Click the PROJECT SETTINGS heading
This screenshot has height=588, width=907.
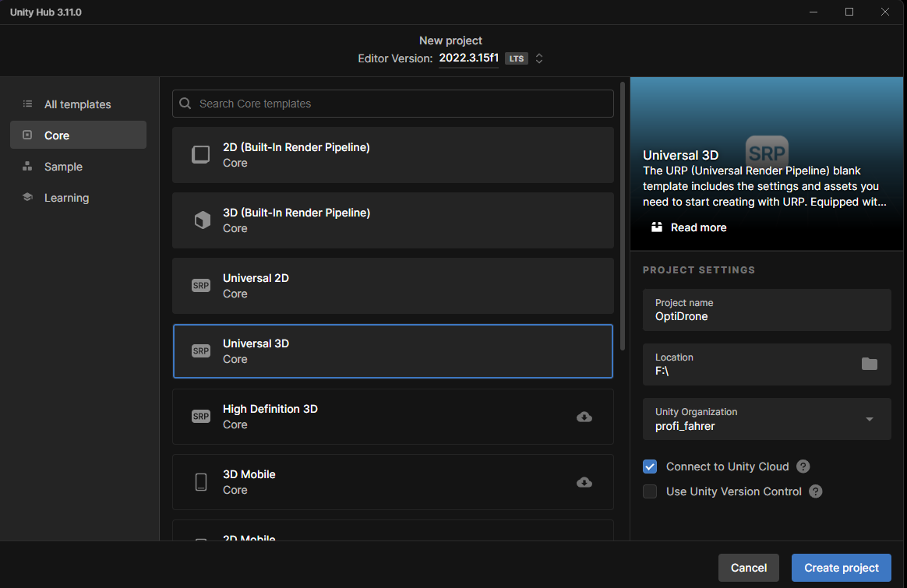click(x=699, y=270)
